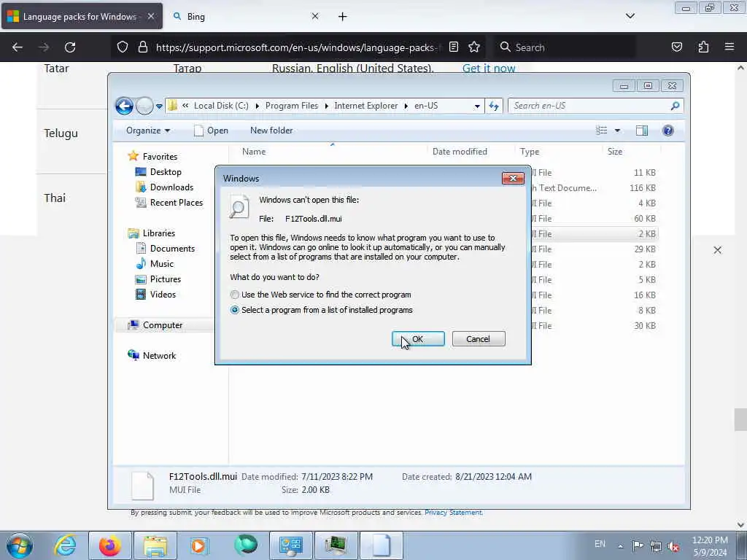Click the muted volume tray icon
This screenshot has width=747, height=560.
673,546
